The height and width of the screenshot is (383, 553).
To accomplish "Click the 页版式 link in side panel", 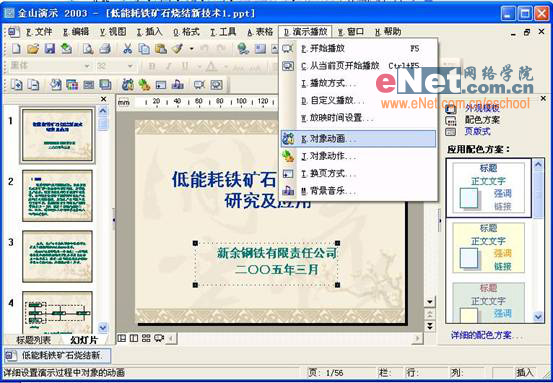I will pyautogui.click(x=477, y=132).
